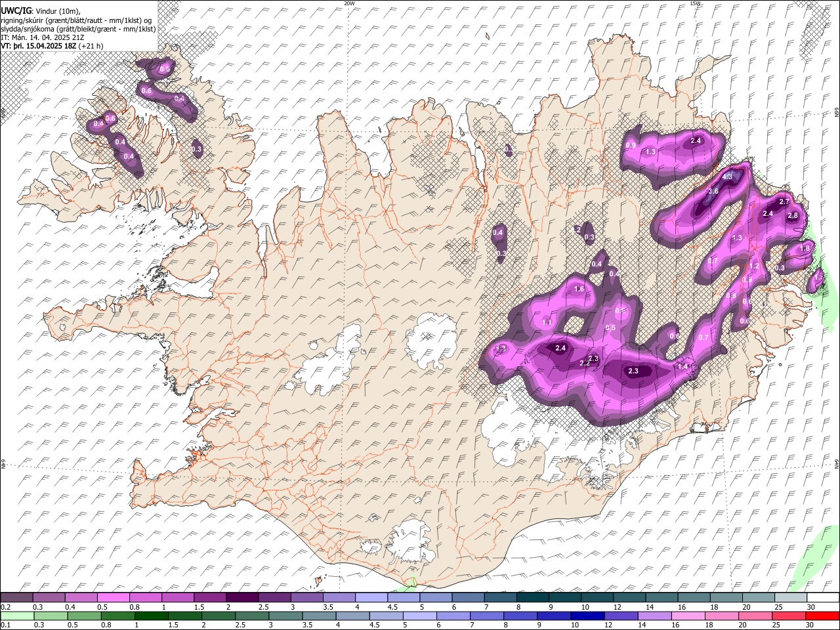Screen dimensions: 840x630
Task: Click pale green lower swatch between 0.1 and 0.3
Action: [17, 616]
